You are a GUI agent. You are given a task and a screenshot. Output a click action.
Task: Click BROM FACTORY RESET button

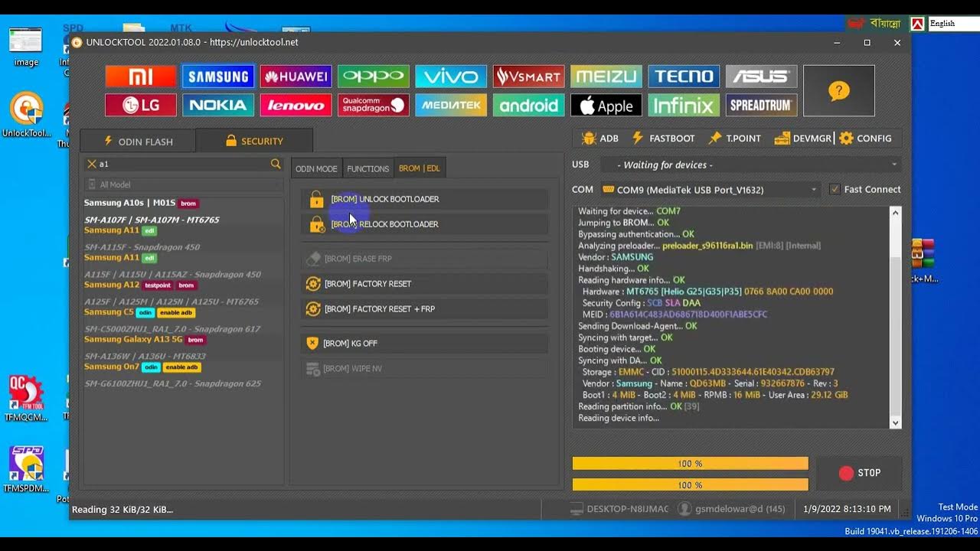coord(425,284)
